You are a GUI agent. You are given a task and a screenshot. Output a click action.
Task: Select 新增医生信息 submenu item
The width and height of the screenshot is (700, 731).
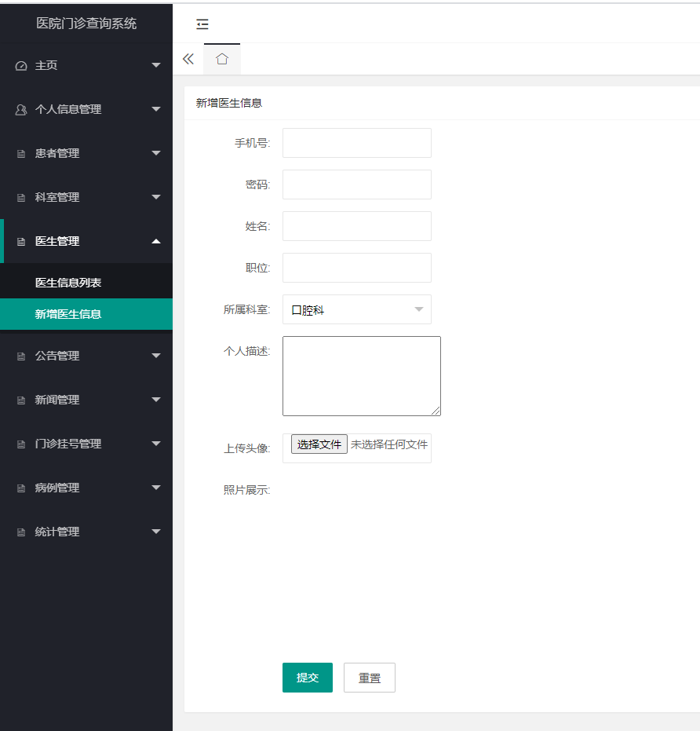[x=86, y=314]
